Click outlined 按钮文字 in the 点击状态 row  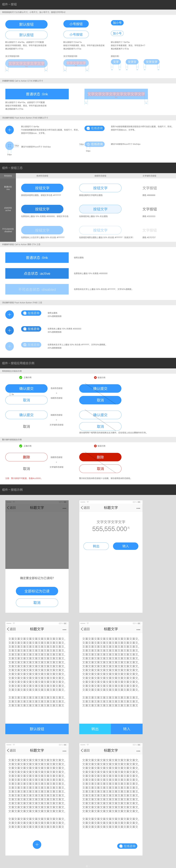(100, 209)
